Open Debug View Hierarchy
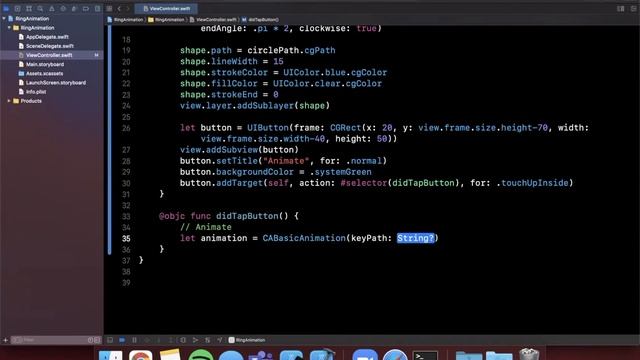 coord(183,340)
